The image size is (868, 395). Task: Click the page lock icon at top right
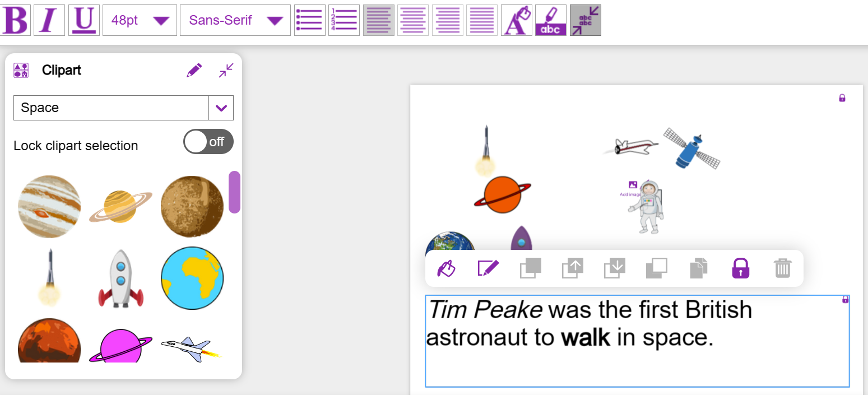pyautogui.click(x=842, y=98)
